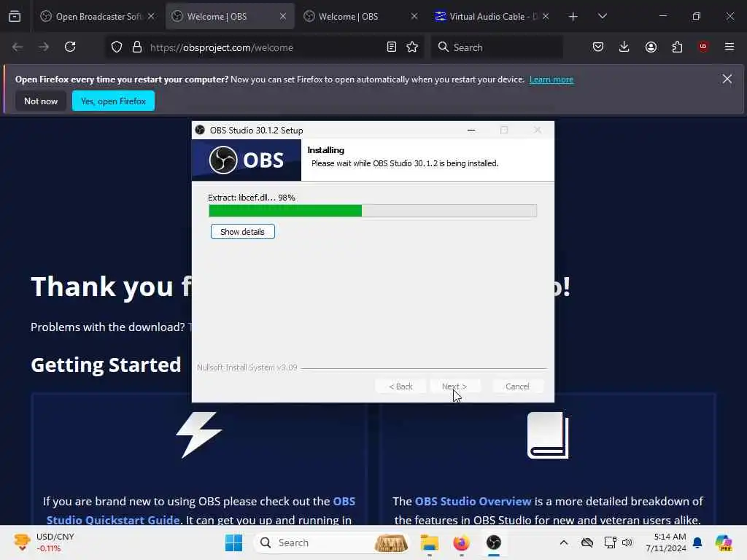Open tracking protection shield info
Viewport: 747px width, 560px height.
pyautogui.click(x=117, y=47)
